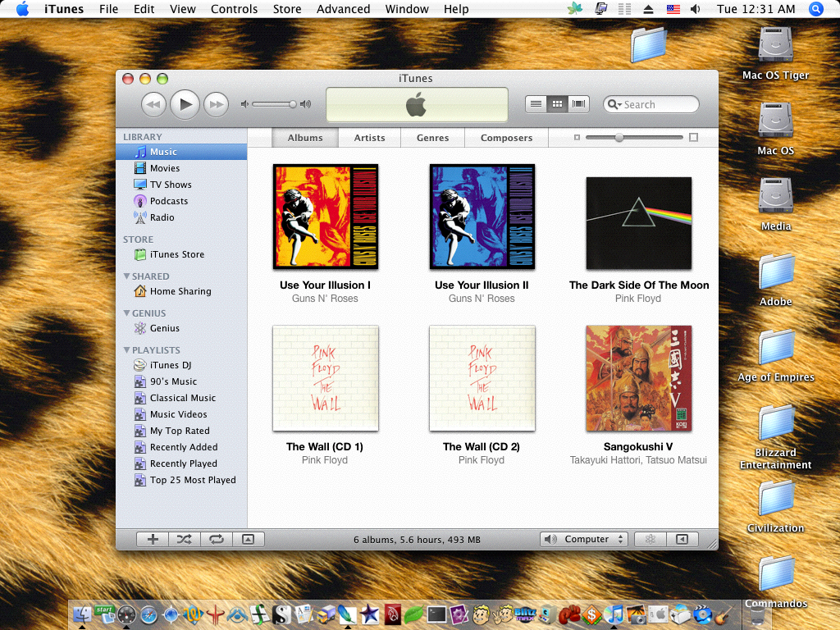This screenshot has width=840, height=630.
Task: Select The Dark Side Of The Moon album
Action: tap(638, 223)
